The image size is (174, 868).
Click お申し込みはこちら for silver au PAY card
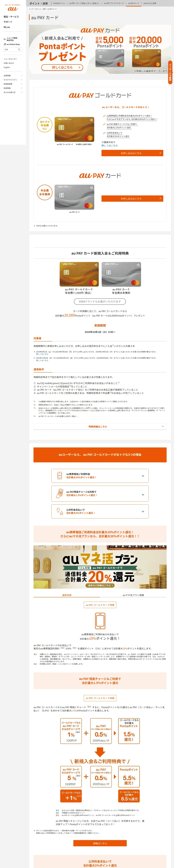[x=132, y=198]
